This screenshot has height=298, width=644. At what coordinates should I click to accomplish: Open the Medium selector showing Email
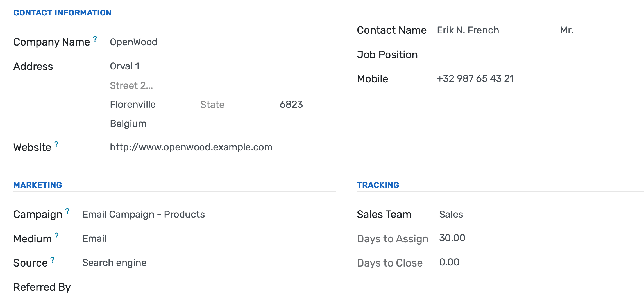[94, 238]
